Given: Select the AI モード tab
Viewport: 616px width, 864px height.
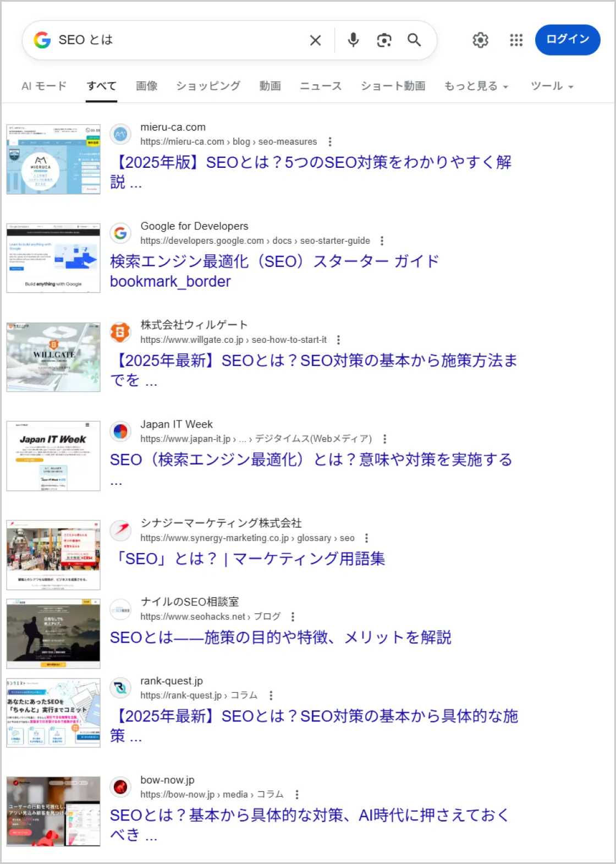Looking at the screenshot, I should click(x=44, y=86).
